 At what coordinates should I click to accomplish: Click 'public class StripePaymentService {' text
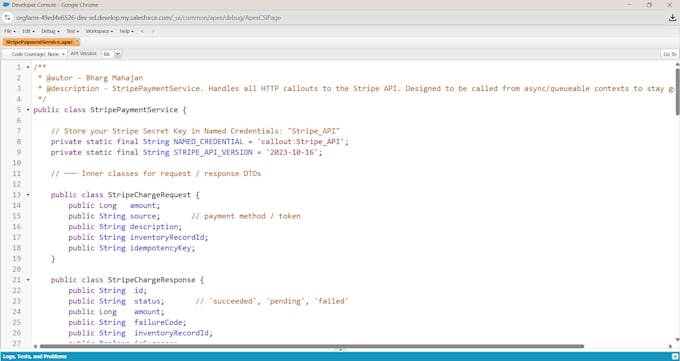110,110
